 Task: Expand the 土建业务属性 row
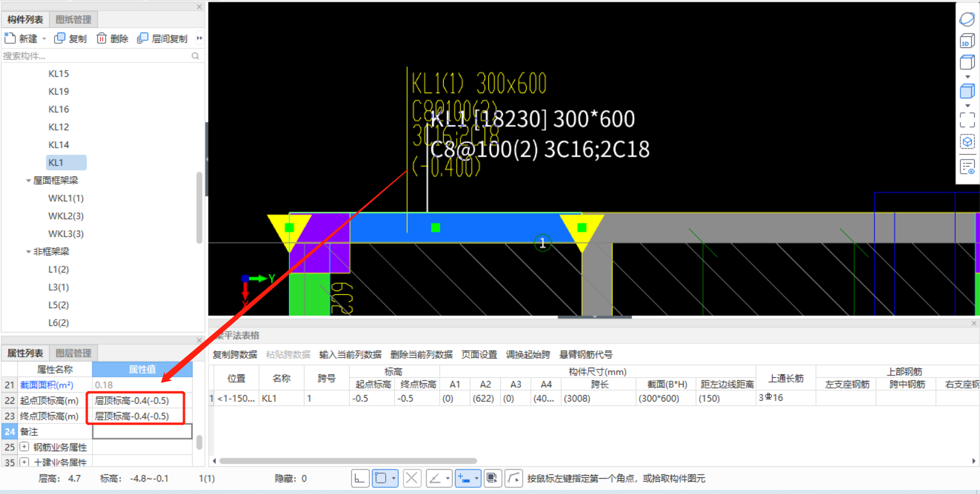[x=24, y=461]
